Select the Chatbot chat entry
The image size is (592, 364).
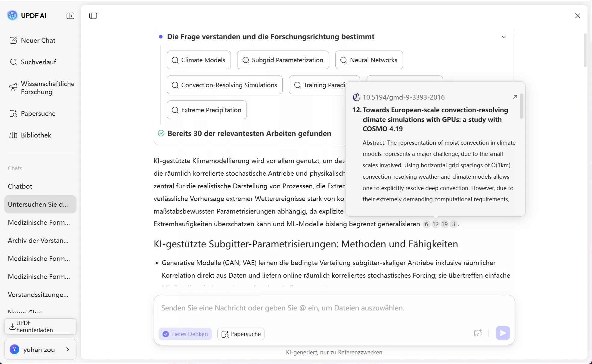(x=20, y=186)
